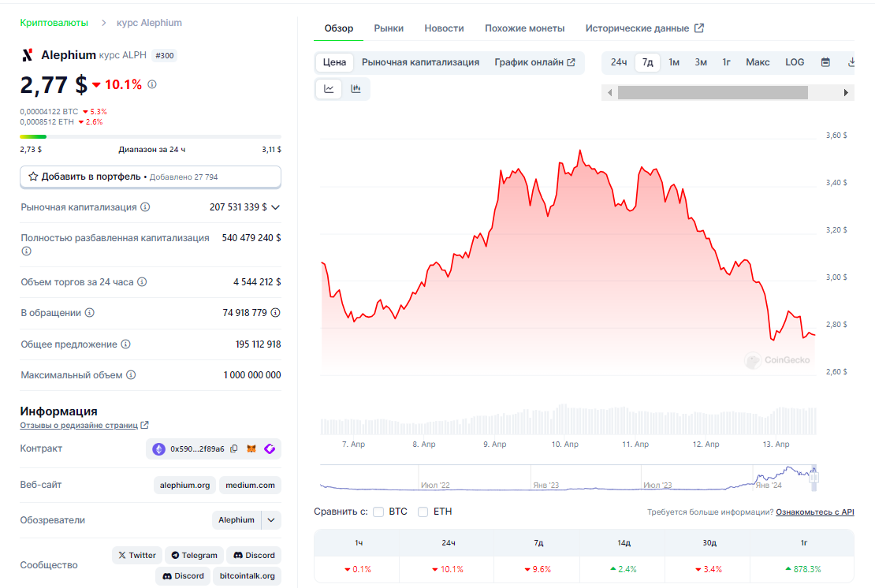Open Twitter community link
Viewport: 875px width, 588px height.
(x=136, y=555)
